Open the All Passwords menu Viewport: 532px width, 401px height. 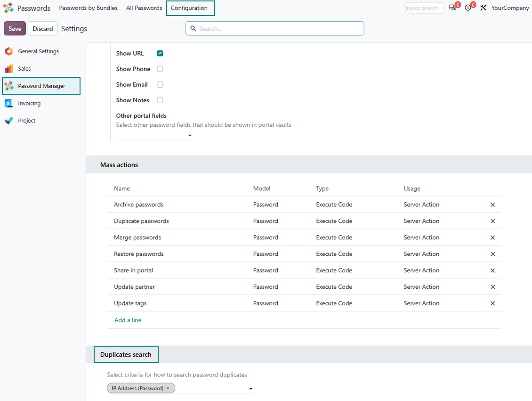coord(144,8)
